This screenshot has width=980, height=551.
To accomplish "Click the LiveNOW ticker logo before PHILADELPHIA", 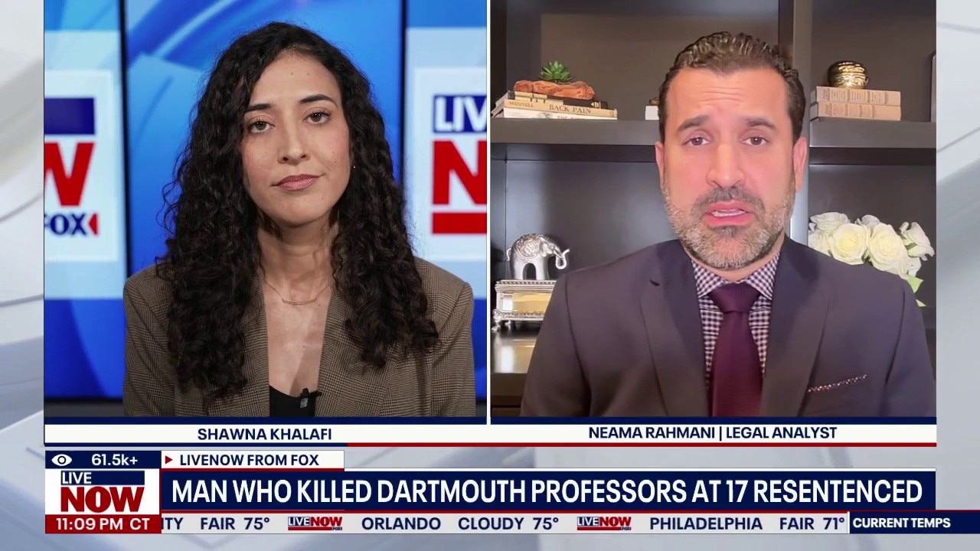I will [603, 523].
